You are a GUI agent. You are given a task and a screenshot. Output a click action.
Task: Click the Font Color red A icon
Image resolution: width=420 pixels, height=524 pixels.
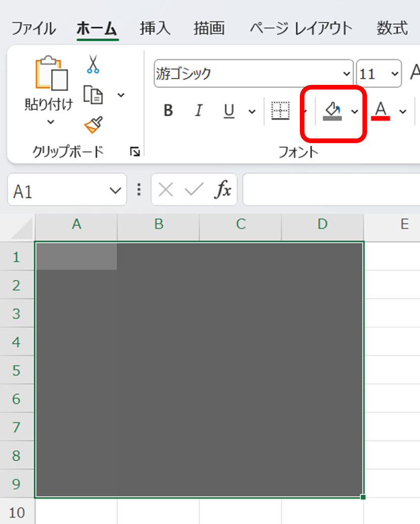(381, 111)
